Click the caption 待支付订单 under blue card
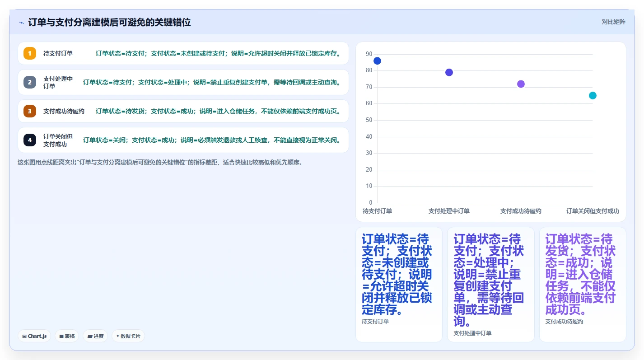This screenshot has width=644, height=360. click(375, 322)
